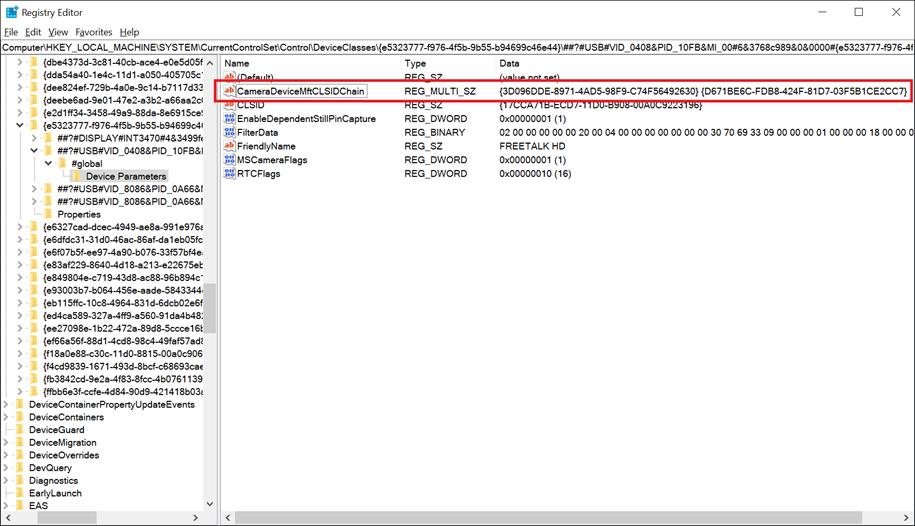Expand the ##?#DISPLAY#INT3470 key
The width and height of the screenshot is (915, 526).
tap(34, 138)
